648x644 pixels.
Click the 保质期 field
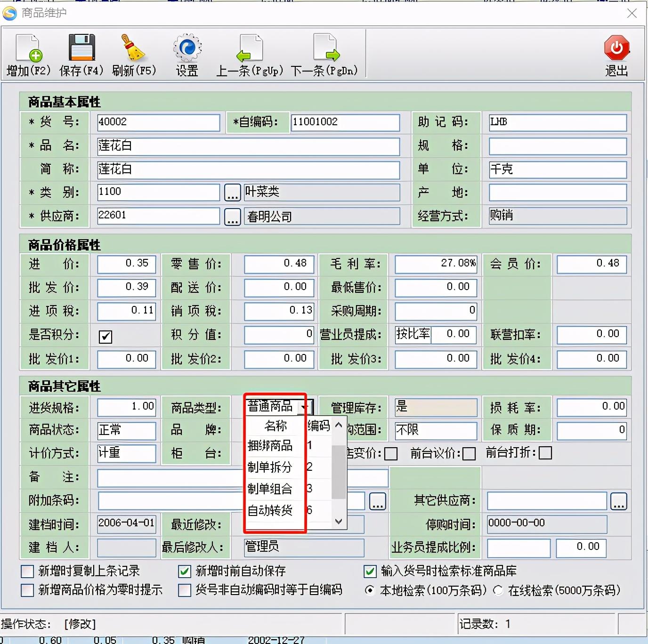click(592, 430)
